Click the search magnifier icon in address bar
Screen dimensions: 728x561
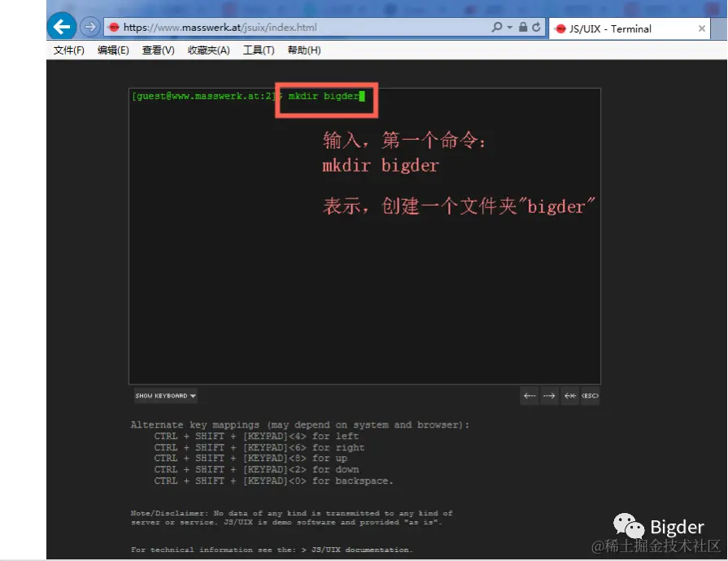(497, 27)
